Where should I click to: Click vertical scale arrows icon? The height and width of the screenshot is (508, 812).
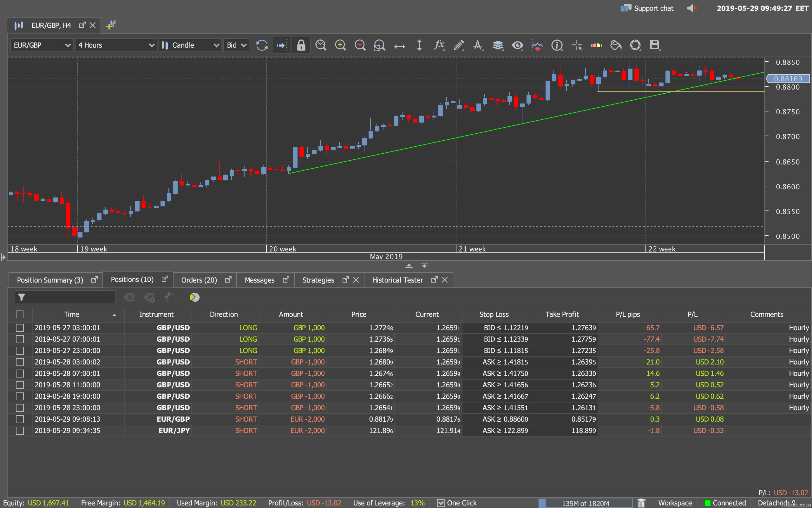[x=419, y=45]
